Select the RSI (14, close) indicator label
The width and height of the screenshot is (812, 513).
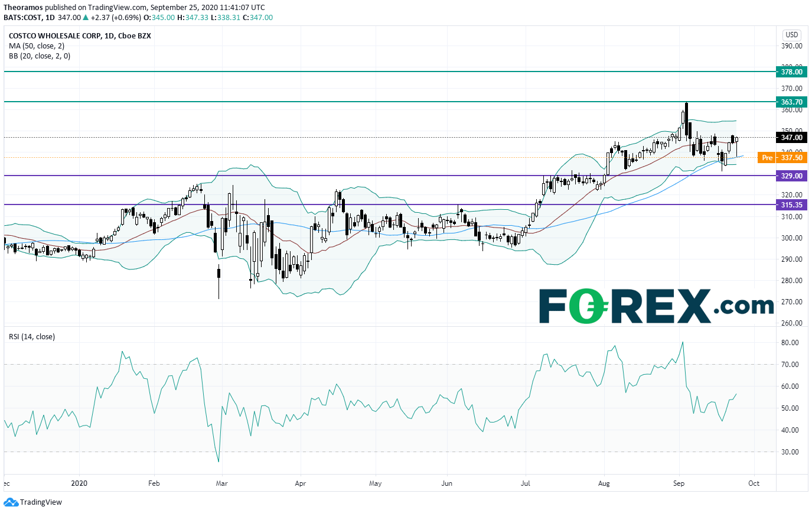(x=31, y=337)
